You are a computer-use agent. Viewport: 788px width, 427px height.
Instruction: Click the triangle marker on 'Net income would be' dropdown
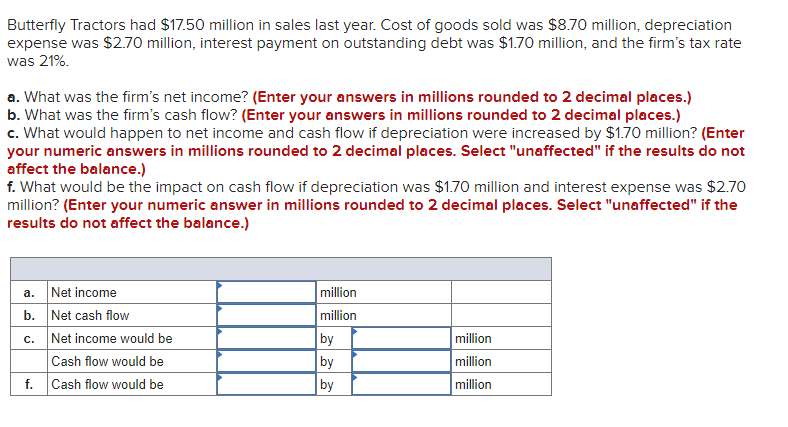coord(220,331)
